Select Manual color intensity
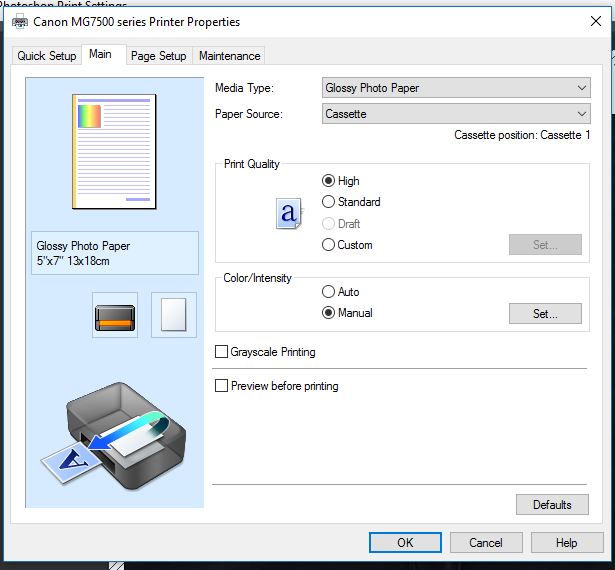The width and height of the screenshot is (615, 570). (347, 313)
